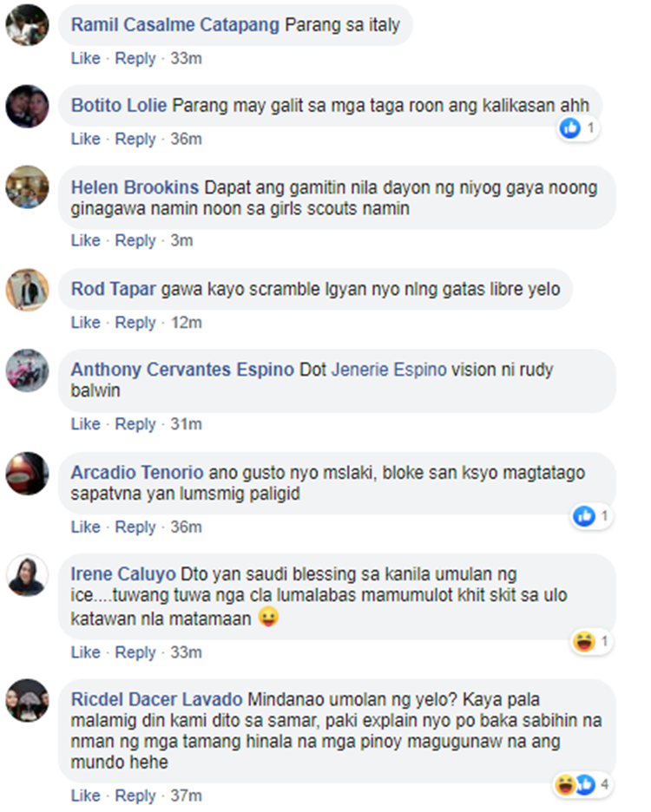Open Anthony Cervantes Espino's avatar photo
Screen dimensions: 651x812
(28, 370)
